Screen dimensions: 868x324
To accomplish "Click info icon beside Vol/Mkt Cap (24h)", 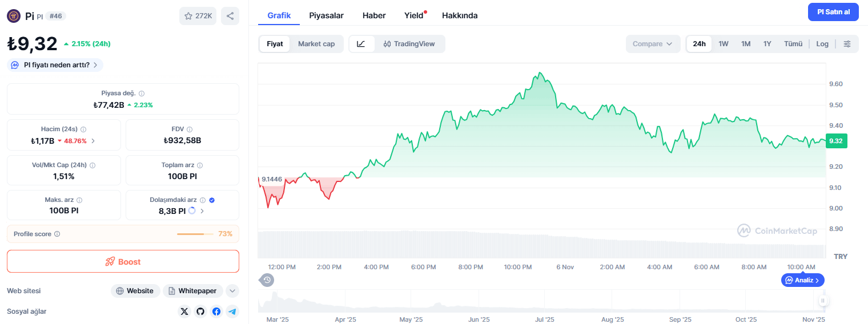I will (93, 165).
